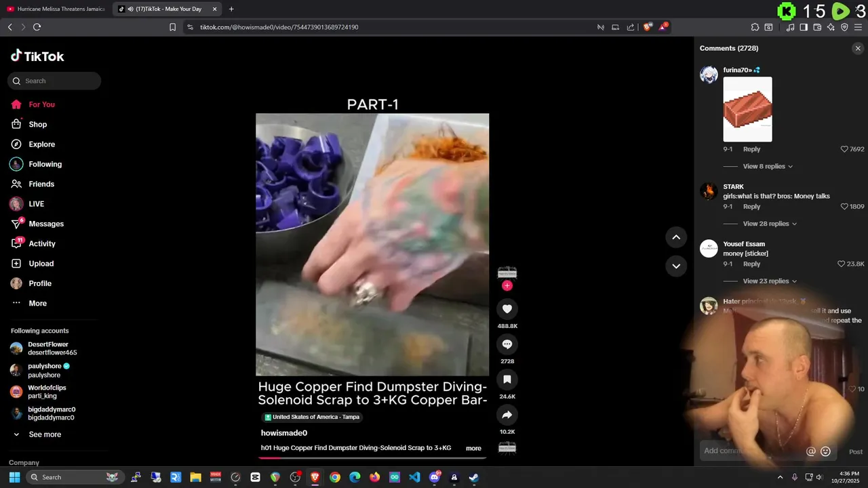The image size is (868, 488).
Task: Reply to Yousef Essam comment
Action: [x=751, y=264]
